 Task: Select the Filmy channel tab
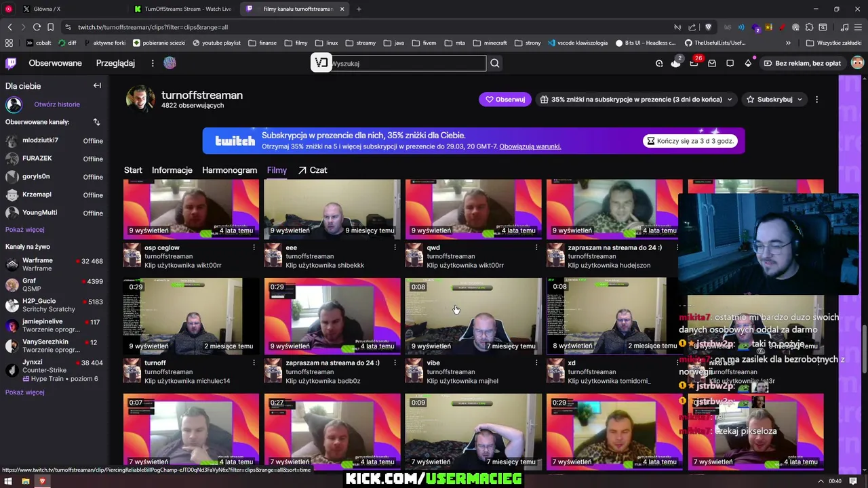pos(277,170)
